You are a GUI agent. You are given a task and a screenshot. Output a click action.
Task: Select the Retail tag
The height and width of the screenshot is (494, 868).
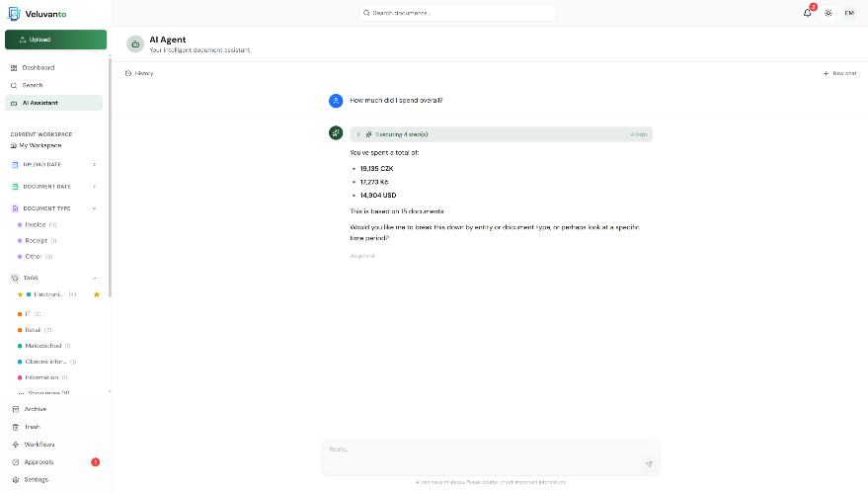point(35,330)
